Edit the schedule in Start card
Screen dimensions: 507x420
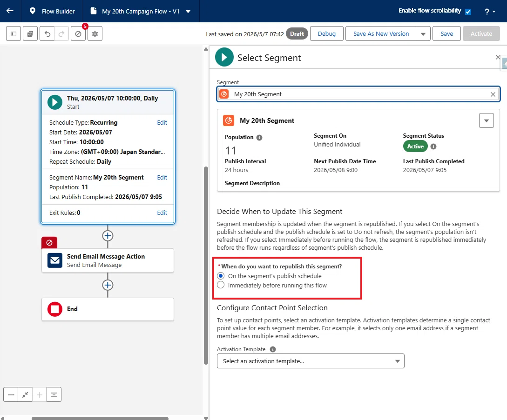click(162, 122)
